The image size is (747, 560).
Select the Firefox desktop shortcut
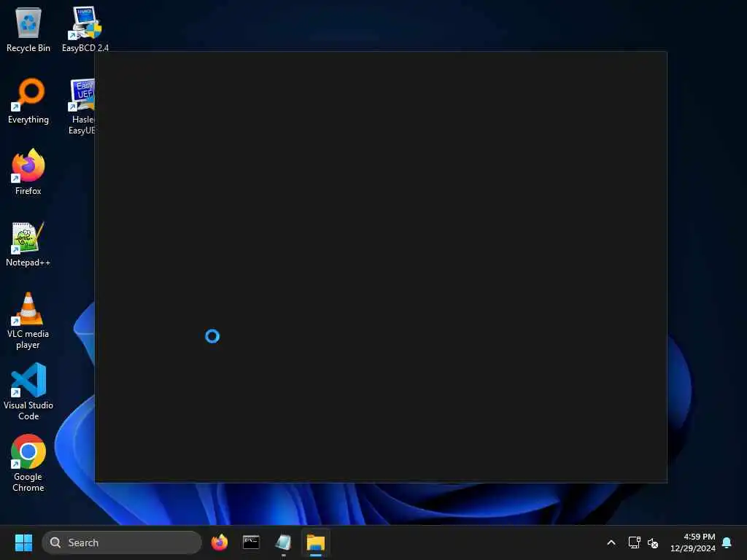tap(28, 172)
